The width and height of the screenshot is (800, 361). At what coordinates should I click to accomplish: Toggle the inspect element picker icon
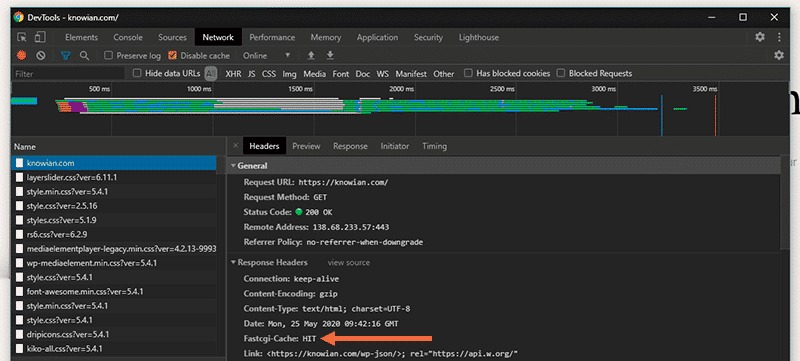click(22, 37)
